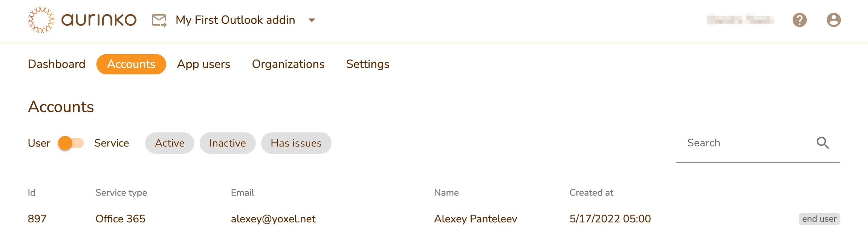
Task: Click the search magnifier icon
Action: (x=822, y=143)
